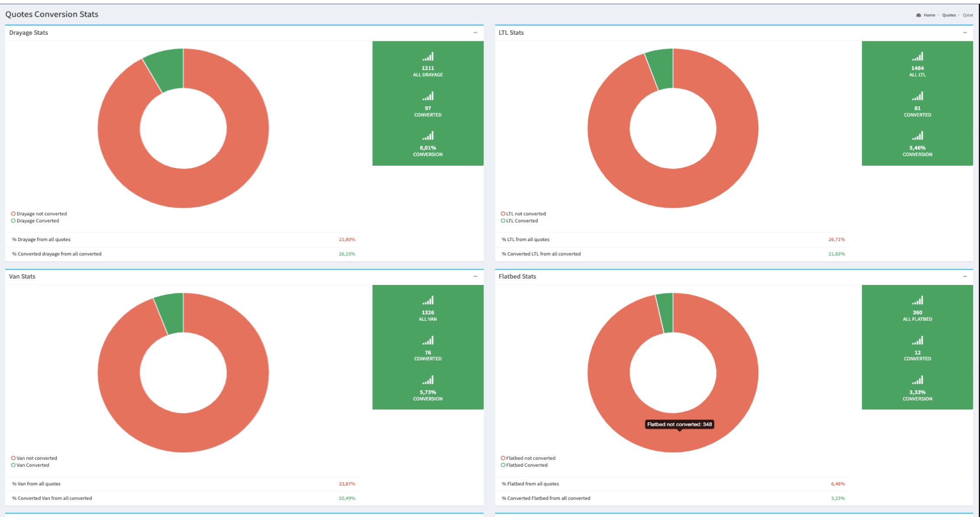Toggle Drayage not converted legend item

39,214
